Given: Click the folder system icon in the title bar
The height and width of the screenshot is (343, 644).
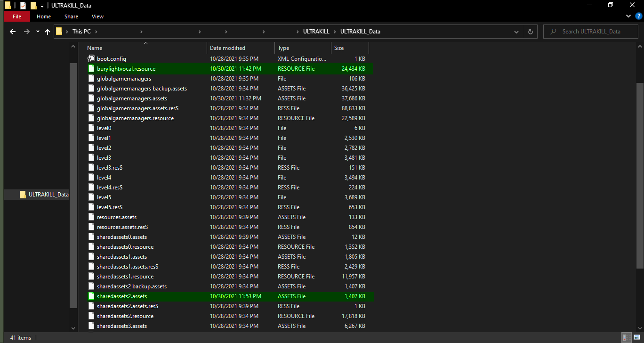Looking at the screenshot, I should (7, 5).
